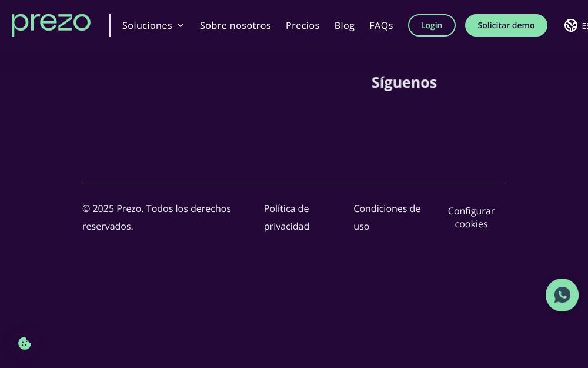Expand the Soluciones dropdown menu
588x368 pixels.
click(x=153, y=25)
